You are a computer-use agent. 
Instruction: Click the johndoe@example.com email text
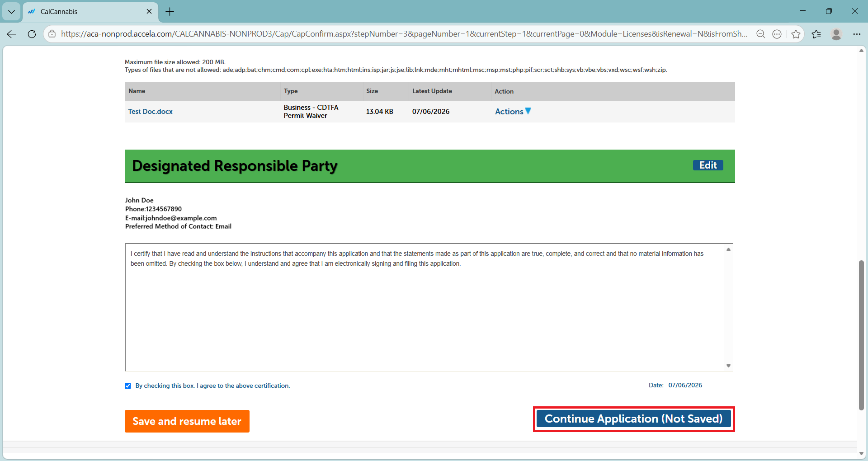(x=181, y=218)
